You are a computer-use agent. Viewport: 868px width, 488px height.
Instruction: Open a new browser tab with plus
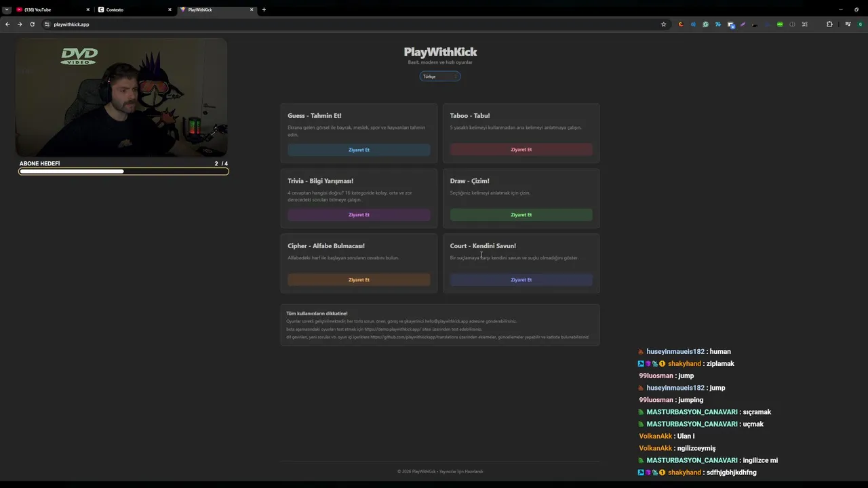pos(264,9)
